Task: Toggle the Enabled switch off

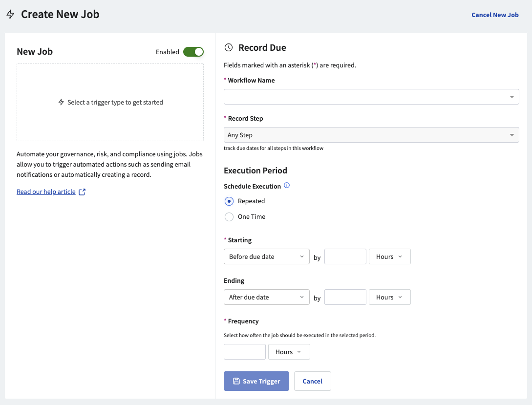Action: click(193, 52)
